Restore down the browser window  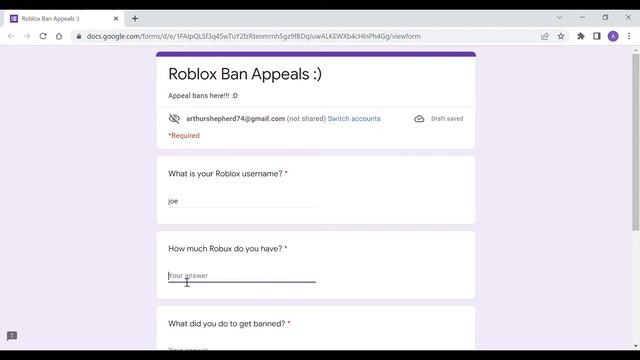(x=605, y=18)
